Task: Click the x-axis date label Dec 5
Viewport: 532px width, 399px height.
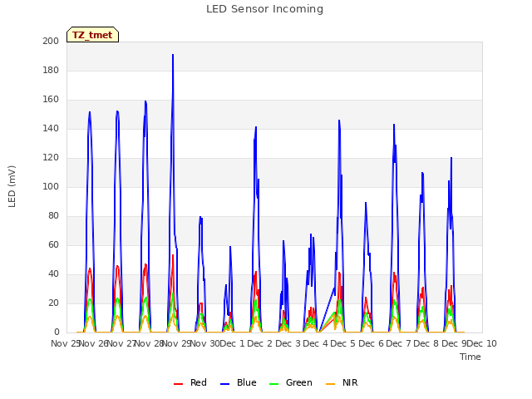Action: (342, 343)
